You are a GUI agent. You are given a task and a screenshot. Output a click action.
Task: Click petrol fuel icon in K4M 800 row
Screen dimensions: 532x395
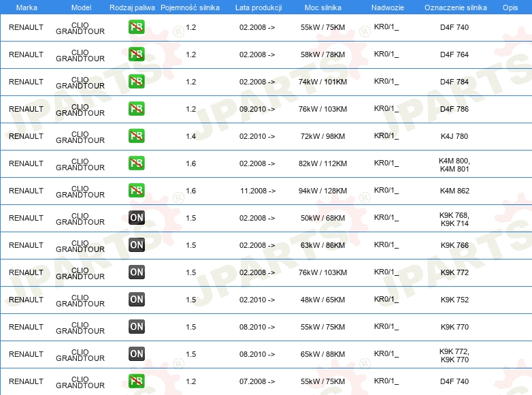[x=136, y=163]
